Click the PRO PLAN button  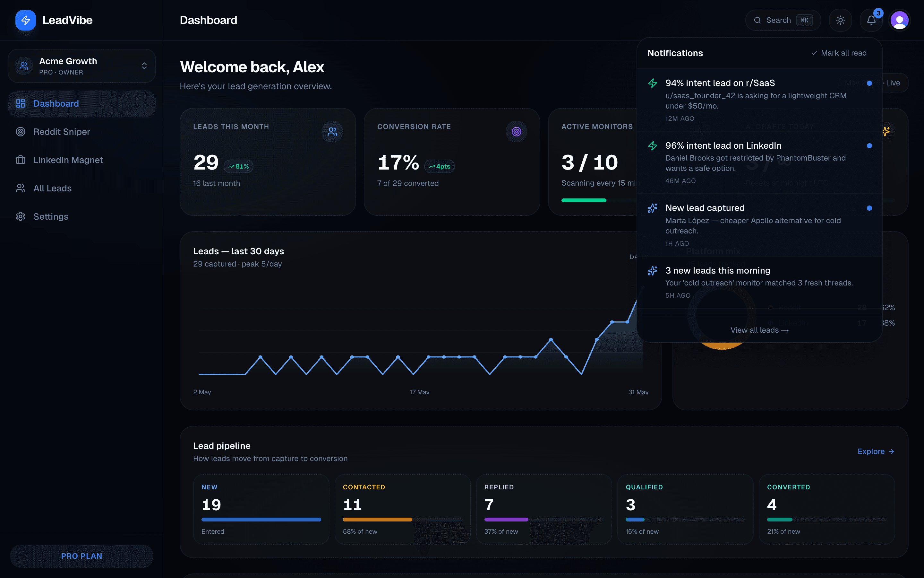(x=82, y=556)
